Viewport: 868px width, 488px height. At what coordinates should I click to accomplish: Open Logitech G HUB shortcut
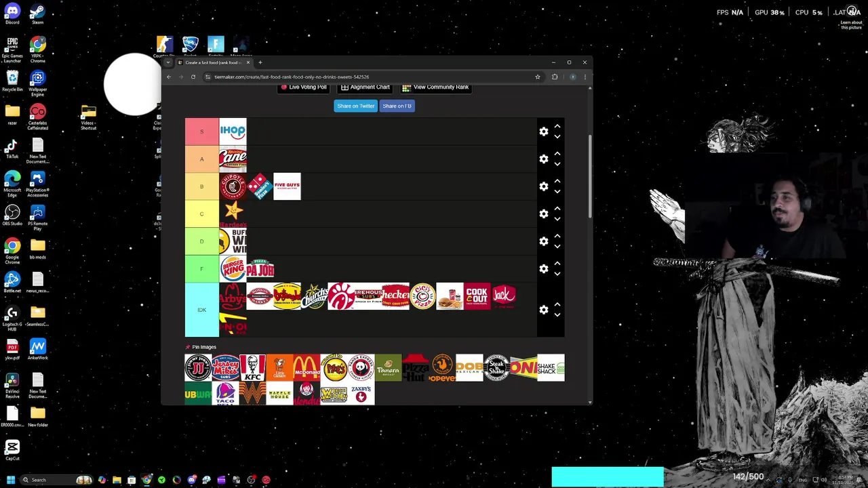pyautogui.click(x=12, y=318)
